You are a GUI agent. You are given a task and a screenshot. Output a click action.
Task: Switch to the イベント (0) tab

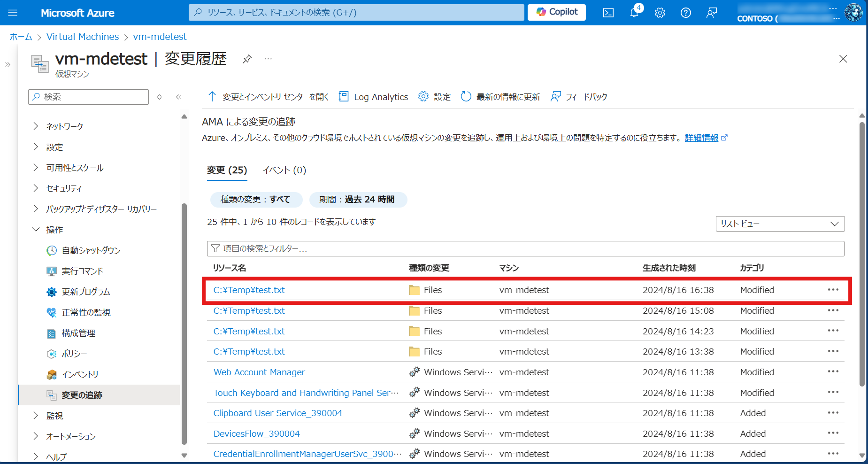pos(284,170)
